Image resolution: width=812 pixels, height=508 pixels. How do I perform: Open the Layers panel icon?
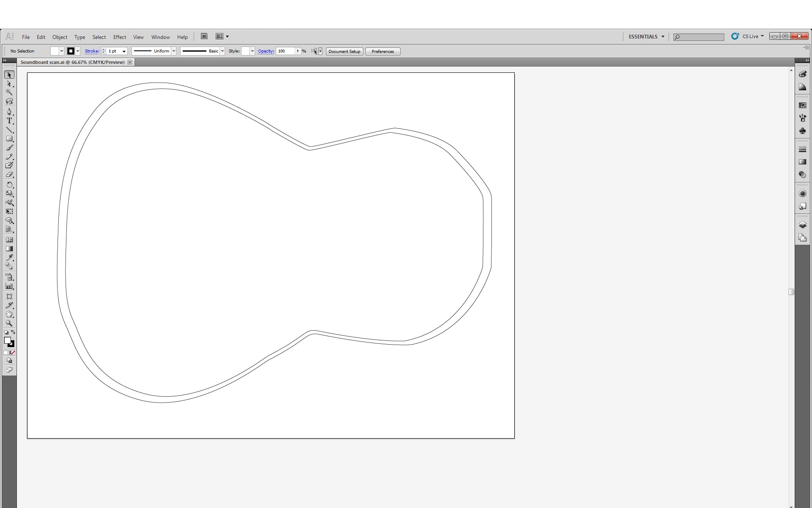[802, 225]
